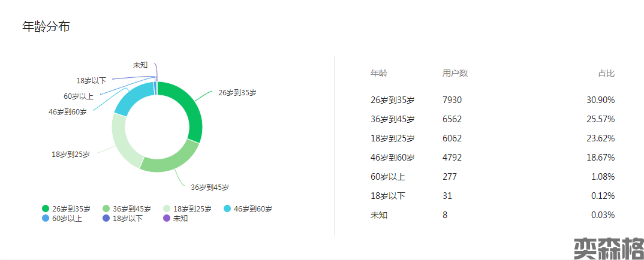Click the 未知 callout label above the donut
The height and width of the screenshot is (260, 644).
click(140, 65)
